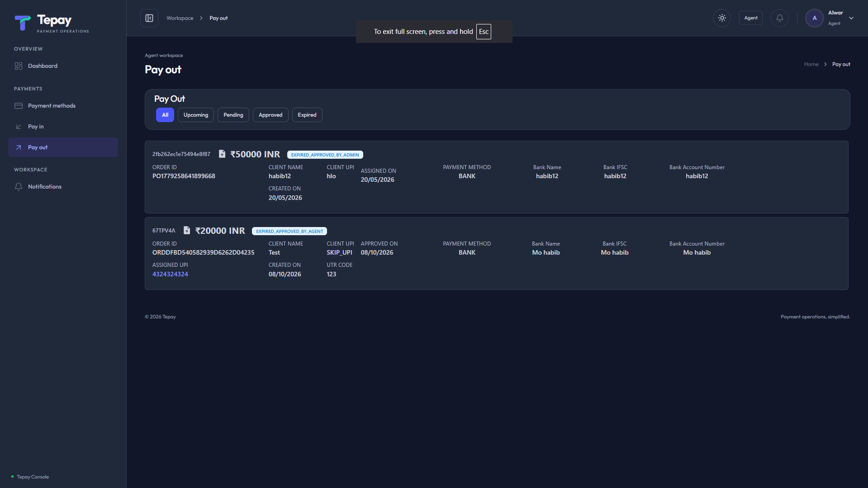The height and width of the screenshot is (488, 868).
Task: Select the All filter tab
Action: tap(165, 115)
